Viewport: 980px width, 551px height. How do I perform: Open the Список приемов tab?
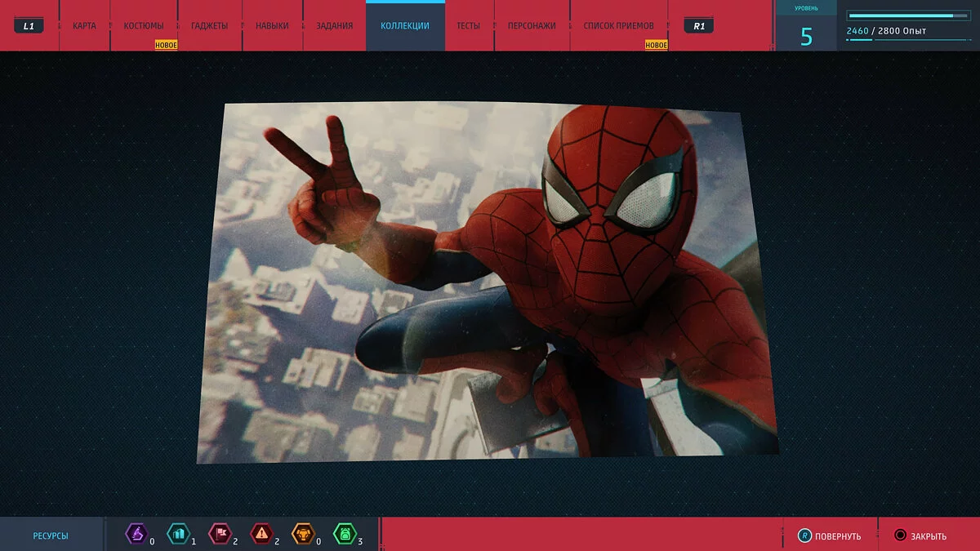coord(619,26)
